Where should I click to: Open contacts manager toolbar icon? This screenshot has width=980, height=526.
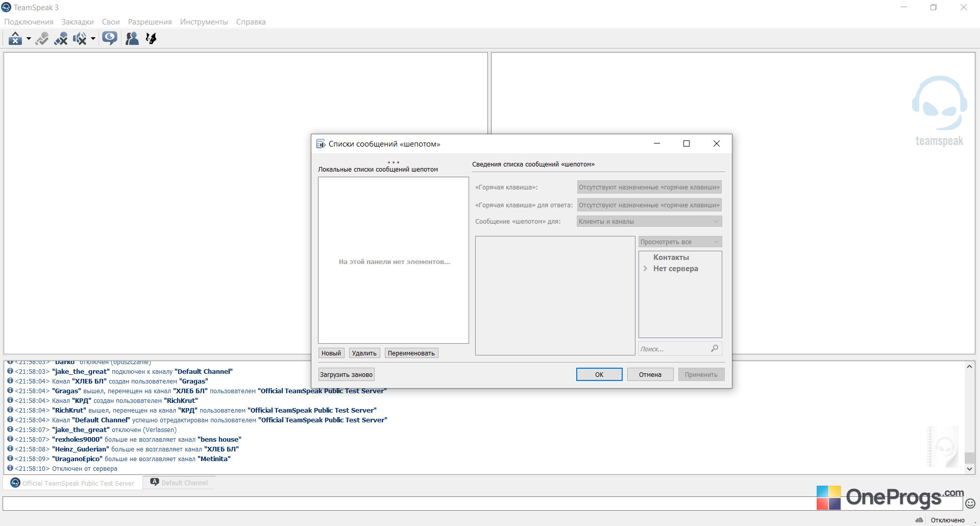[132, 39]
